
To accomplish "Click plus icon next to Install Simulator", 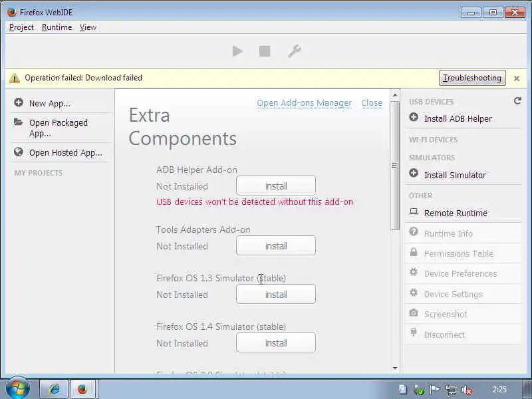I will pyautogui.click(x=414, y=174).
